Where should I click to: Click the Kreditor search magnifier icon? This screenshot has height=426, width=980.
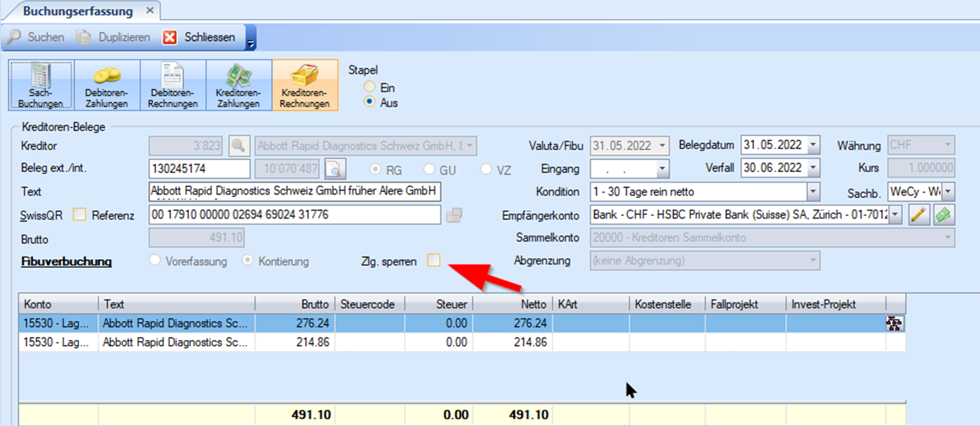pos(239,146)
